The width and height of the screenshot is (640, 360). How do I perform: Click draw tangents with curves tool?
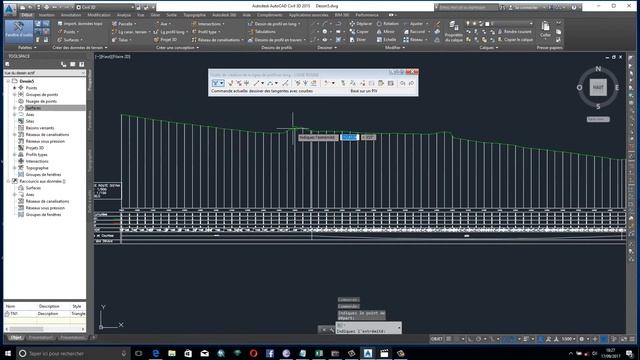click(218, 83)
